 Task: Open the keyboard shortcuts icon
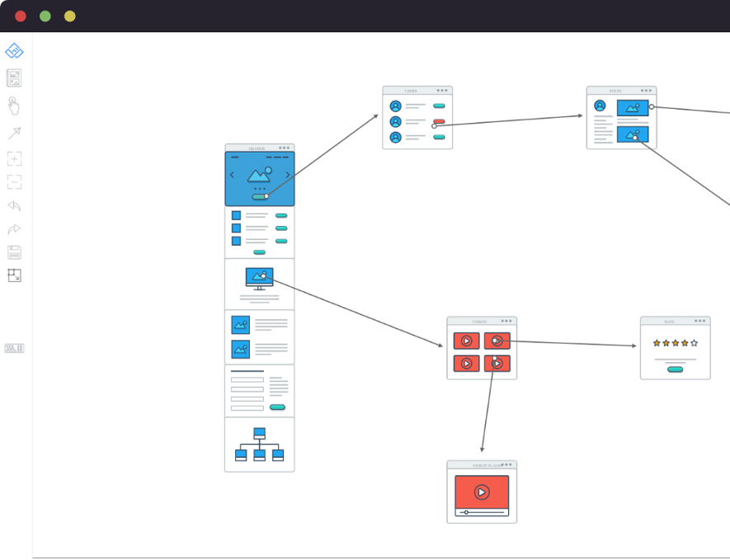(x=14, y=348)
